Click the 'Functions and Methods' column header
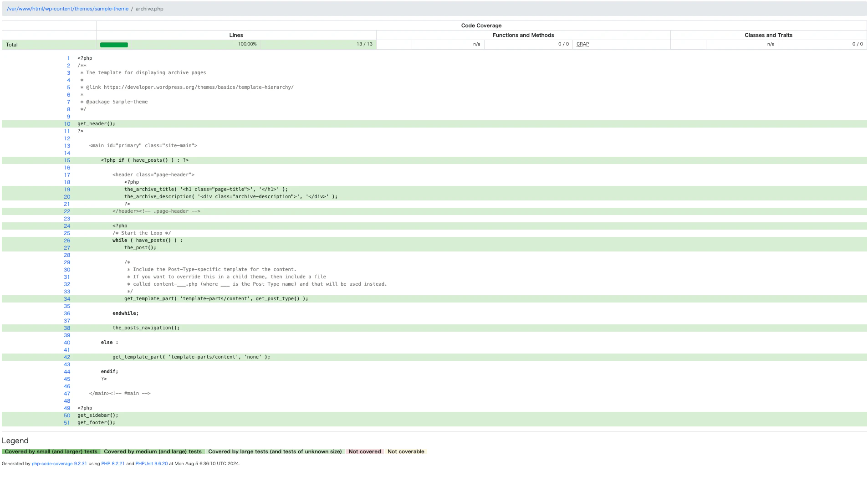The image size is (868, 477). pos(523,35)
